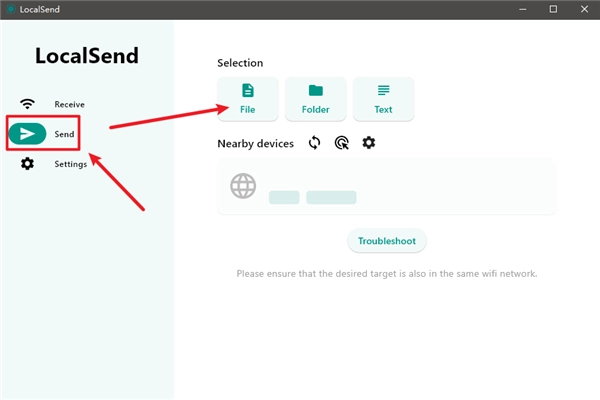Choose Text as the selection type

pos(384,98)
